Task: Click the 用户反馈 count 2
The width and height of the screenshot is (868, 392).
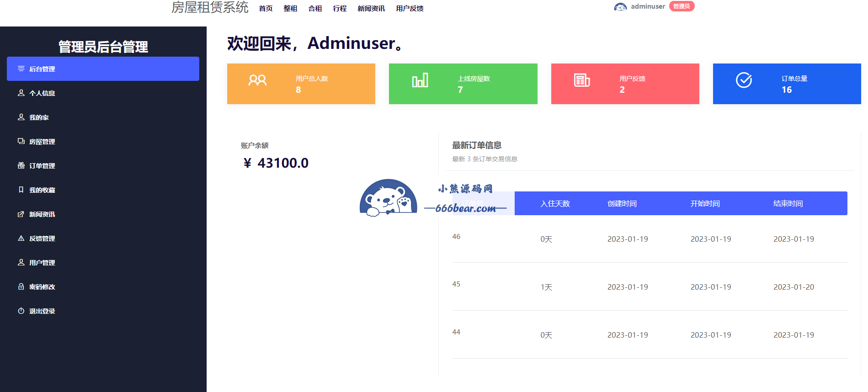Action: click(622, 90)
